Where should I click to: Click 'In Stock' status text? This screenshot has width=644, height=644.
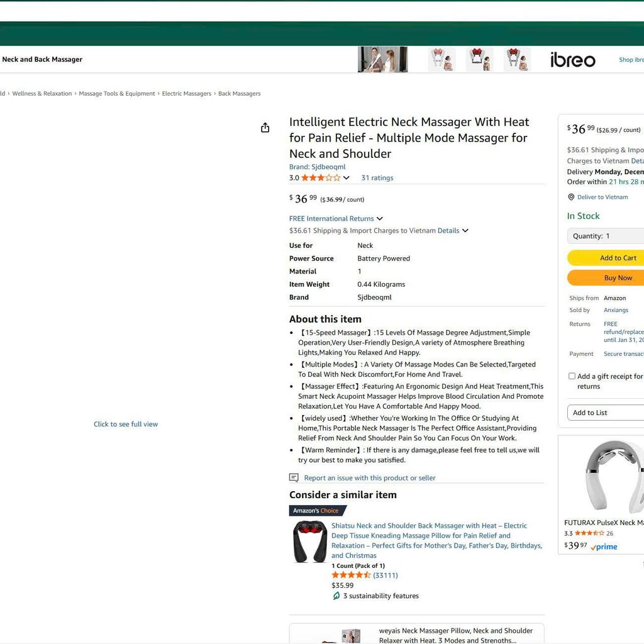click(x=583, y=216)
